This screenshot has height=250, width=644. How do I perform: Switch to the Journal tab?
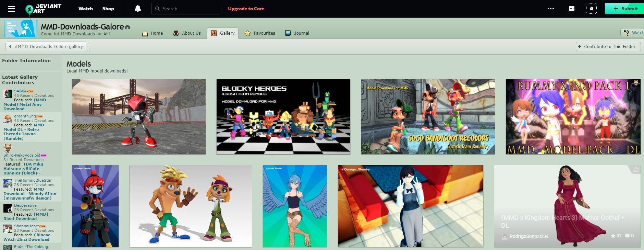point(297,33)
